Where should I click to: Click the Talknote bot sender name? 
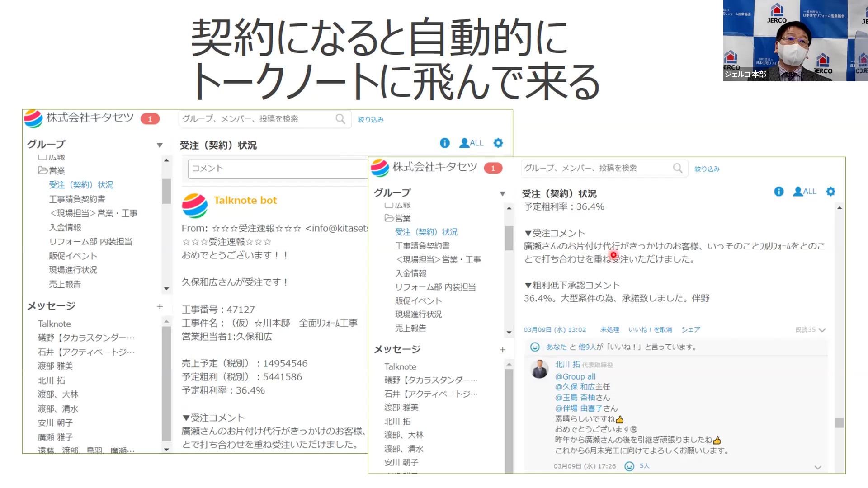click(x=245, y=200)
